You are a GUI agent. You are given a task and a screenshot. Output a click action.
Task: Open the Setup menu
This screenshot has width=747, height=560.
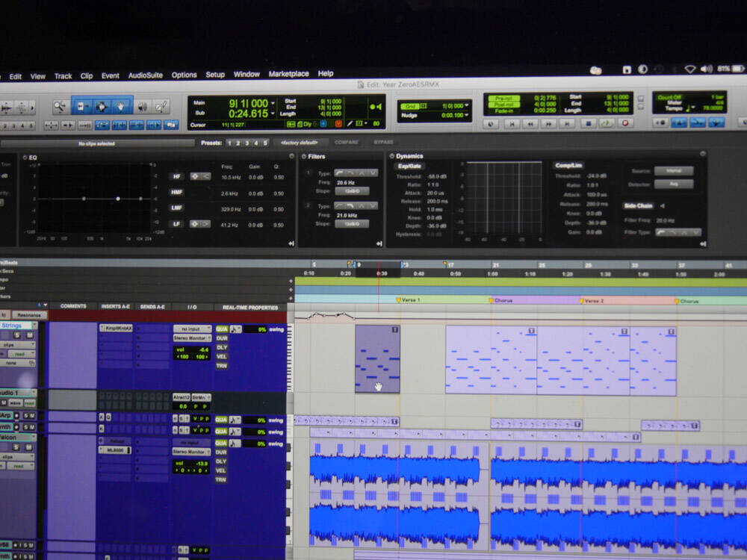[215, 75]
